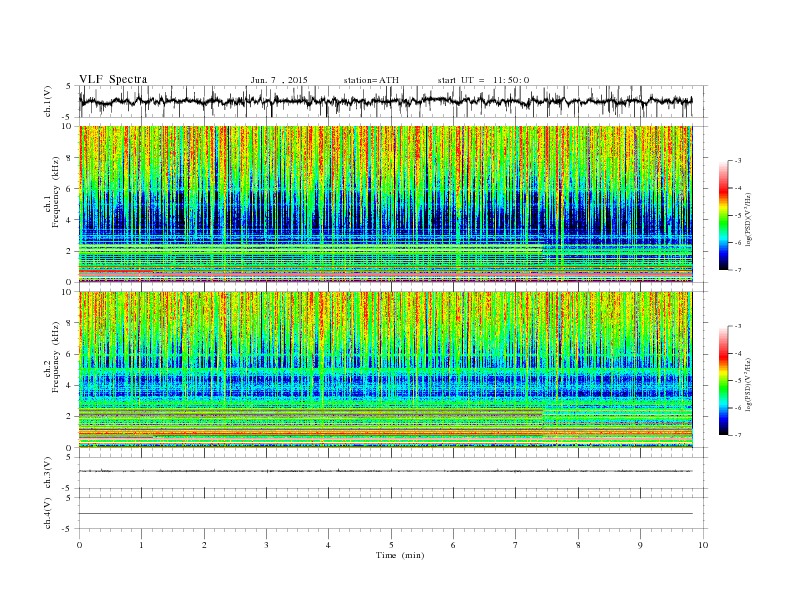Image resolution: width=792 pixels, height=612 pixels.
Task: Click the ch.2 spectrogram color scale bar
Action: click(723, 381)
